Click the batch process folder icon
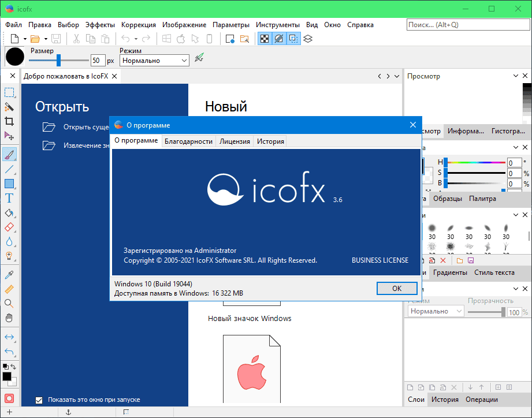Viewport: 532px width, 418px height. click(x=244, y=39)
